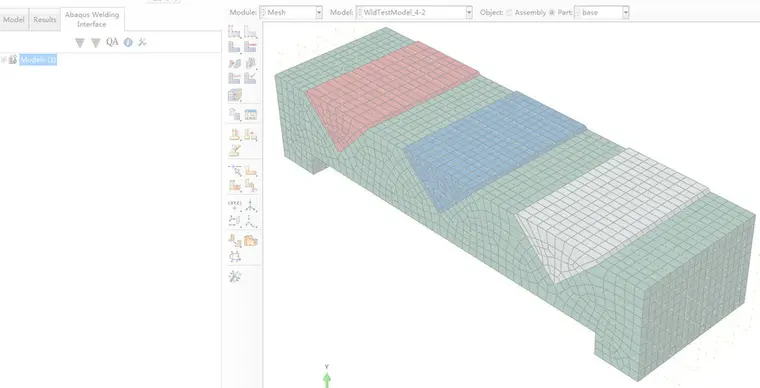Select the Partition Cell cube icon

[235, 94]
